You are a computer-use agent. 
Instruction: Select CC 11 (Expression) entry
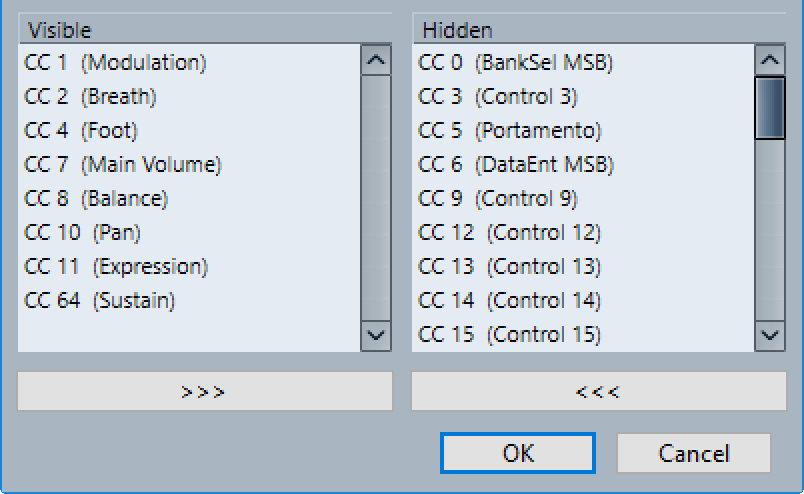tap(189, 267)
